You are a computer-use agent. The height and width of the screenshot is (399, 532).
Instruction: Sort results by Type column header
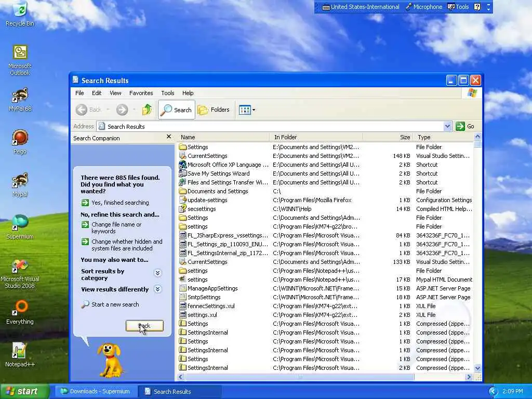point(444,137)
